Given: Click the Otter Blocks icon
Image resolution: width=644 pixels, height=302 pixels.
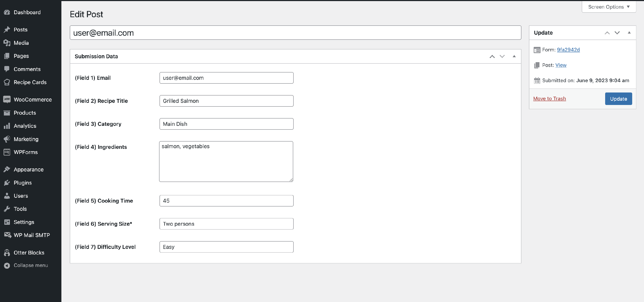Looking at the screenshot, I should pyautogui.click(x=7, y=252).
